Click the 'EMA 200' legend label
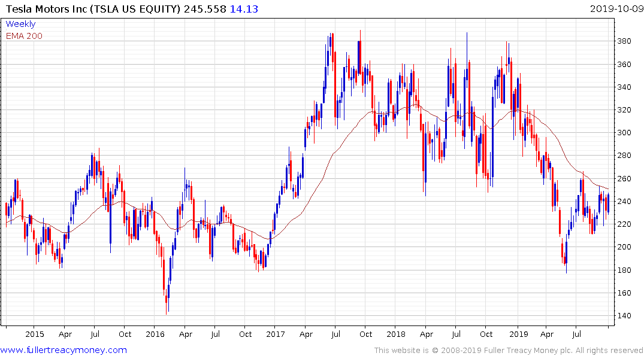This screenshot has height=359, width=644. click(24, 36)
